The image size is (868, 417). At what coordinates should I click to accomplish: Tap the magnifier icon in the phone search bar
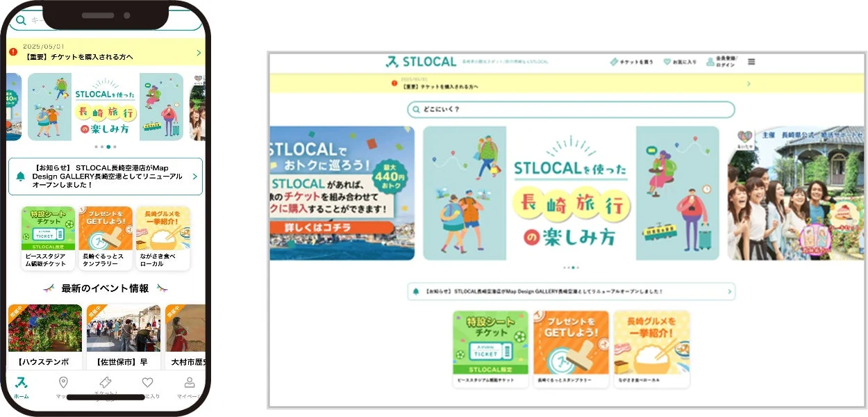click(21, 20)
